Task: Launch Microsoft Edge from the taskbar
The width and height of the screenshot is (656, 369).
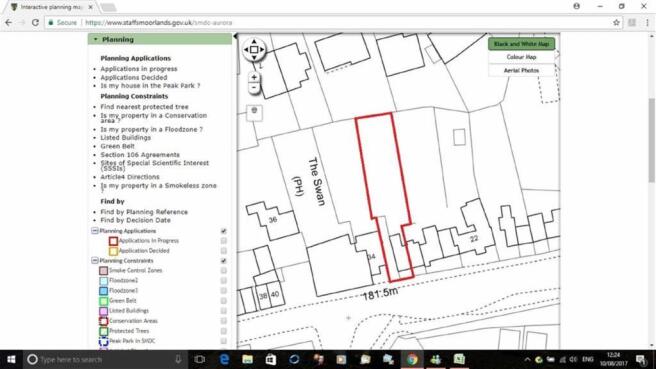Action: (224, 359)
